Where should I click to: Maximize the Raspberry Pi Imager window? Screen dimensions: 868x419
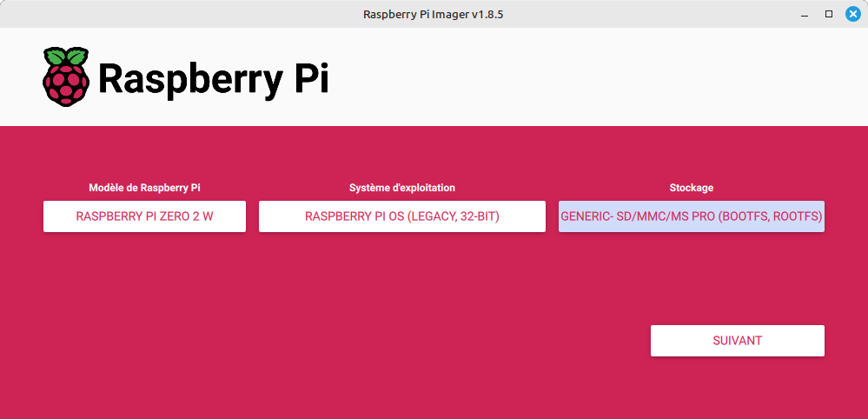(829, 15)
